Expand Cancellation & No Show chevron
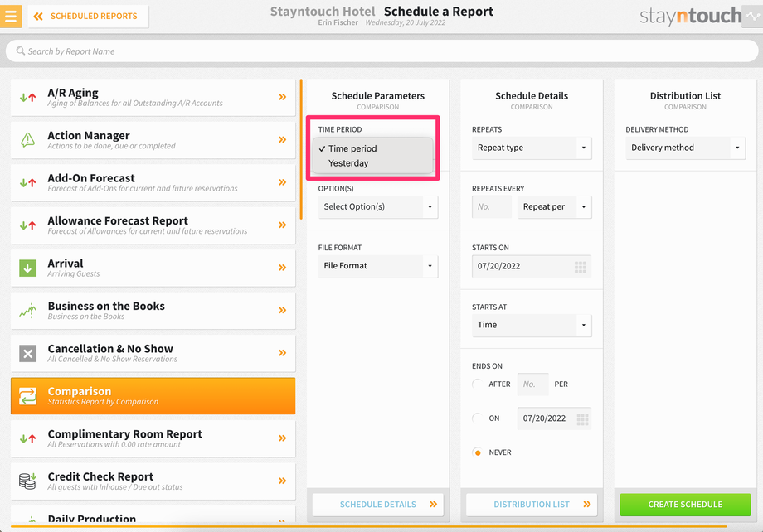Viewport: 763px width, 532px height. coord(282,352)
